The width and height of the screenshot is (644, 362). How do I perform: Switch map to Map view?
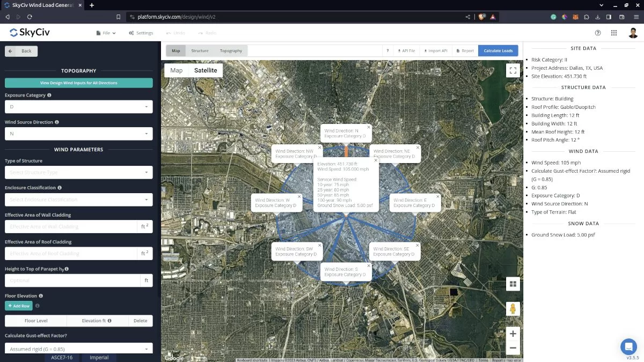point(177,70)
